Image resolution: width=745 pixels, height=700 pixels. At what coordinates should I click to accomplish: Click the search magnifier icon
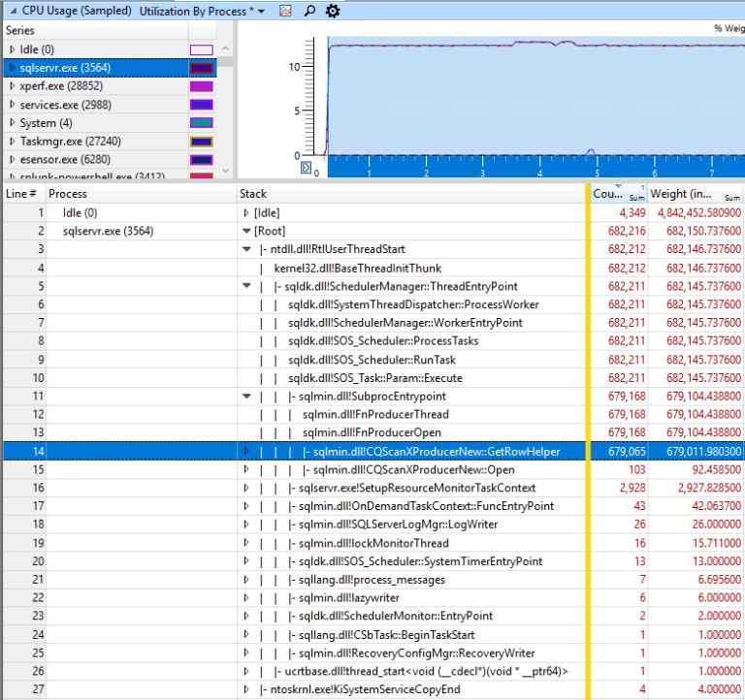tap(309, 11)
